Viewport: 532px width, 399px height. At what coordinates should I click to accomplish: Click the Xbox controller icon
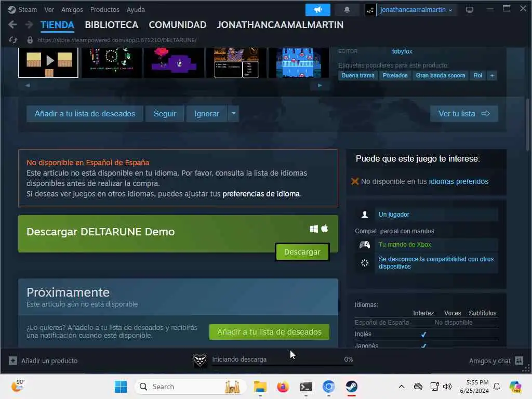(365, 245)
